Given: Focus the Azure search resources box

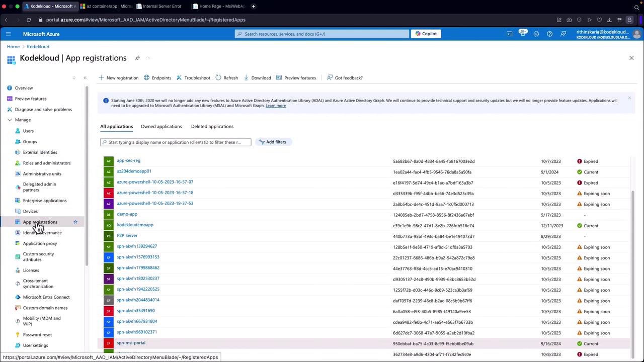Looking at the screenshot, I should (x=322, y=34).
